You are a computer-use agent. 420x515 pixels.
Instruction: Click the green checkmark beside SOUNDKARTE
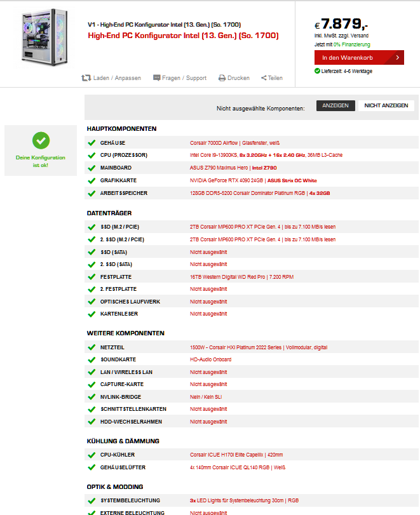tap(91, 359)
